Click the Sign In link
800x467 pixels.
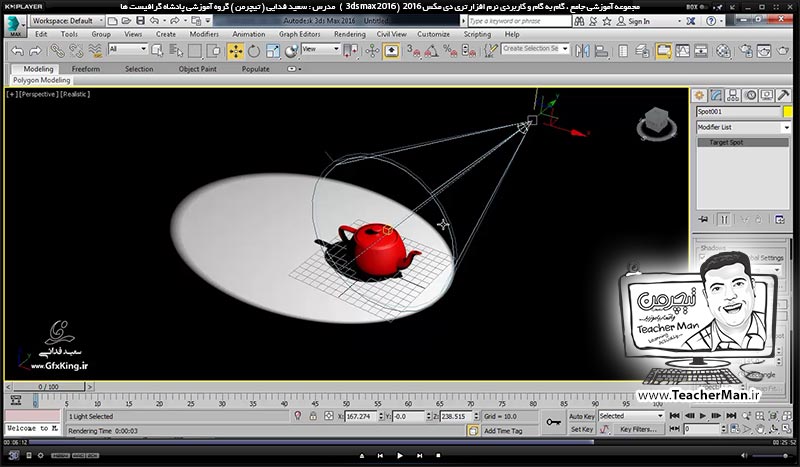pyautogui.click(x=639, y=21)
